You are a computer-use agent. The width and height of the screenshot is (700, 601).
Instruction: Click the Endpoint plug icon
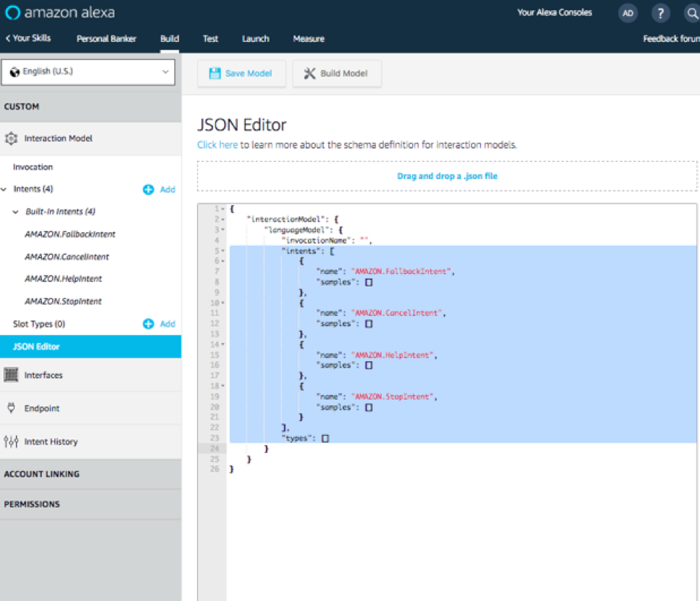[x=11, y=407]
